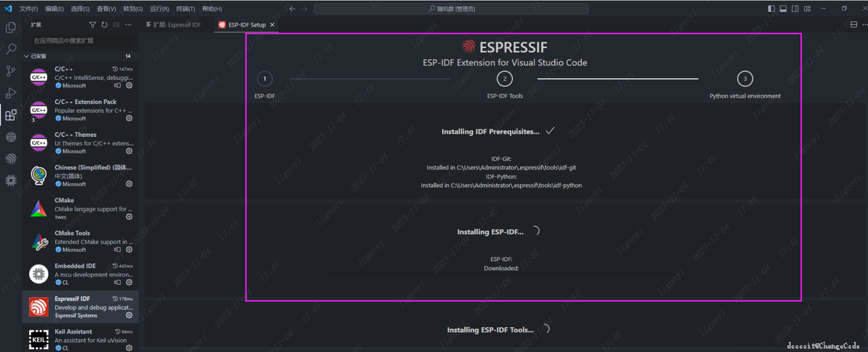Screen dimensions: 868x352
Task: Open manage gear for C/C++ Themes
Action: 129,151
